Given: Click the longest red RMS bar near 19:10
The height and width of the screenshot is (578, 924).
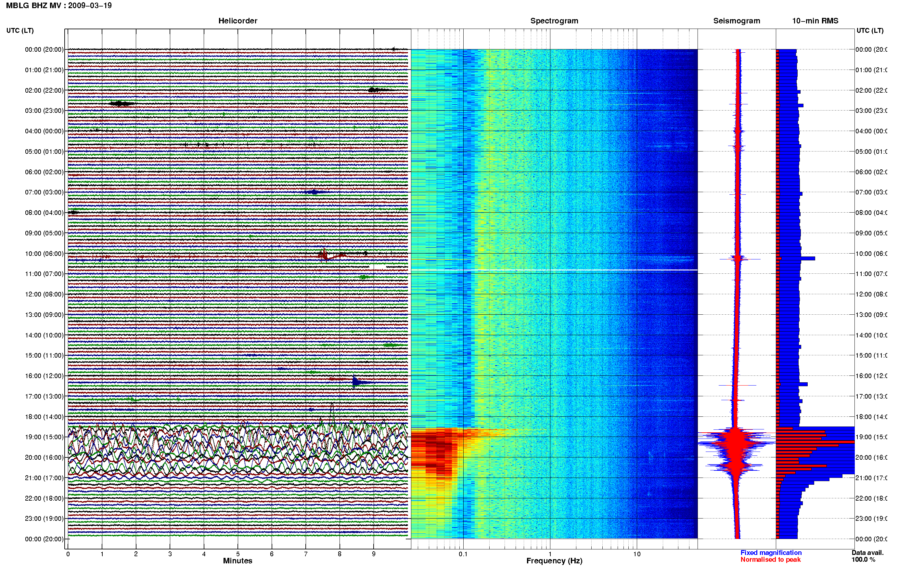Looking at the screenshot, I should pyautogui.click(x=815, y=442).
